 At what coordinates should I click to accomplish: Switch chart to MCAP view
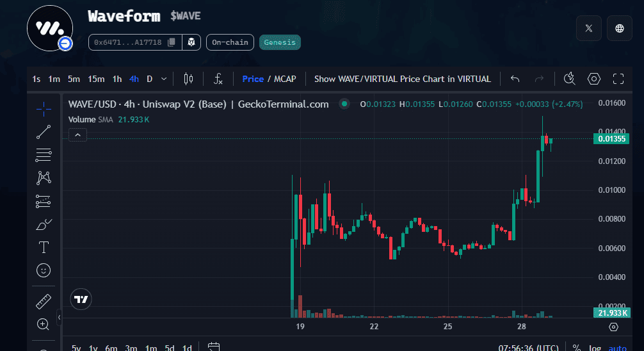tap(285, 79)
